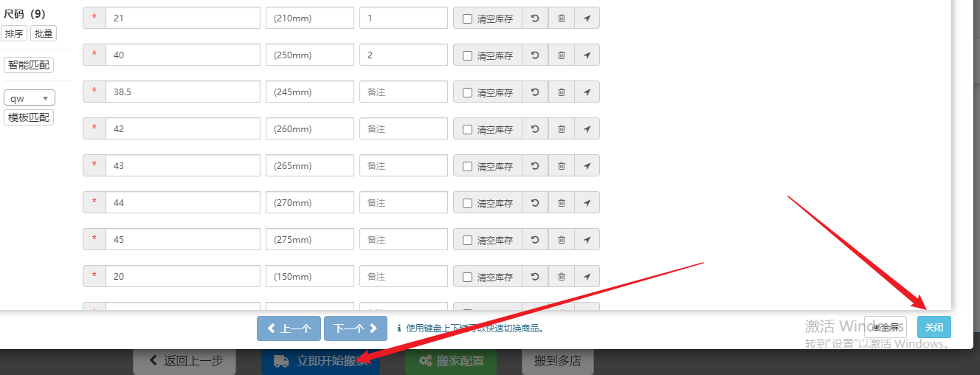Click the reset icon in the size 21 row

(x=535, y=18)
